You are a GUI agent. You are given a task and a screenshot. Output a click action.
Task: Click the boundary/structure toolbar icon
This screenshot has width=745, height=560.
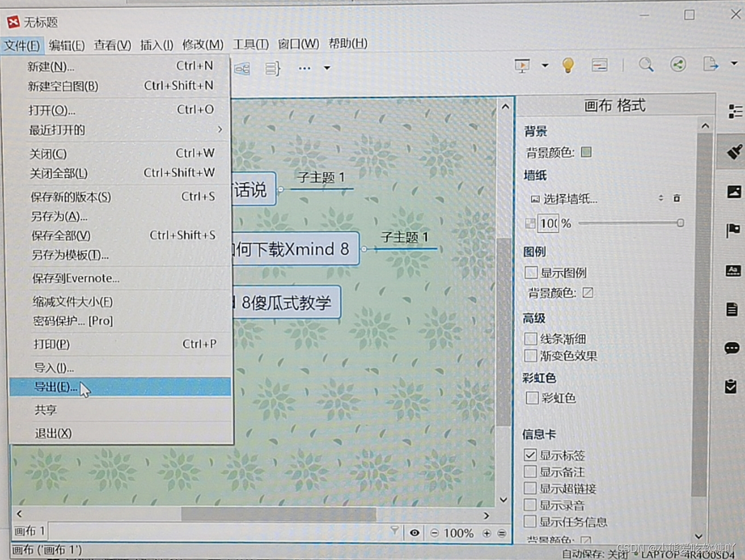tap(242, 69)
